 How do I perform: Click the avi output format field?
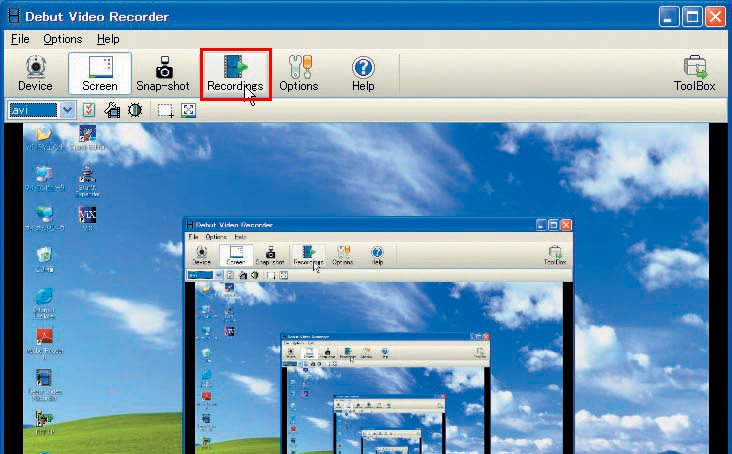pyautogui.click(x=33, y=110)
